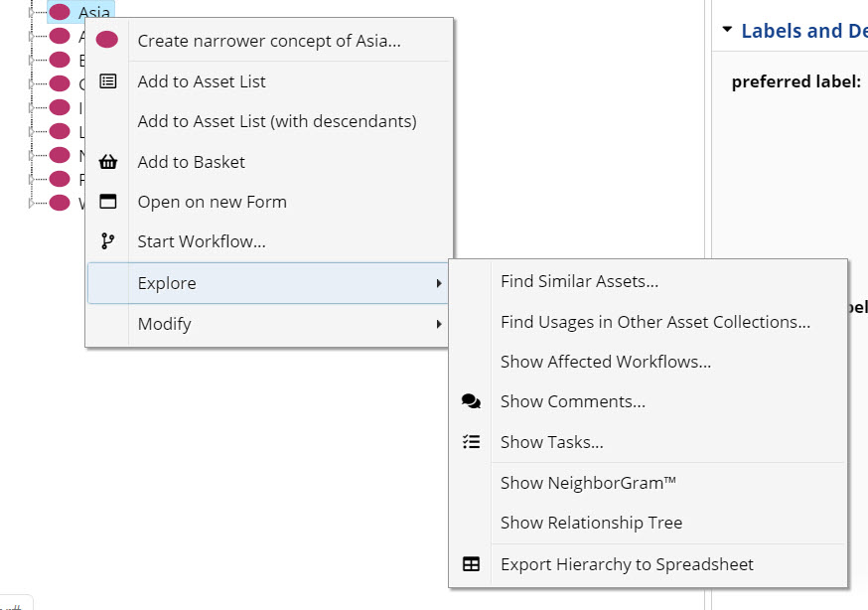This screenshot has width=868, height=610.
Task: Select Add to Asset List (with descendants)
Action: click(x=276, y=121)
